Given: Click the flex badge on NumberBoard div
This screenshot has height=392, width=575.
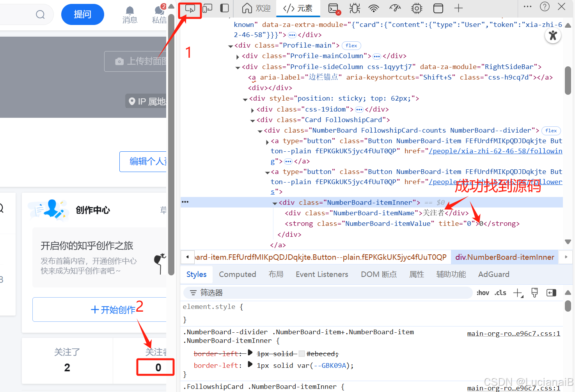Looking at the screenshot, I should click(x=551, y=131).
